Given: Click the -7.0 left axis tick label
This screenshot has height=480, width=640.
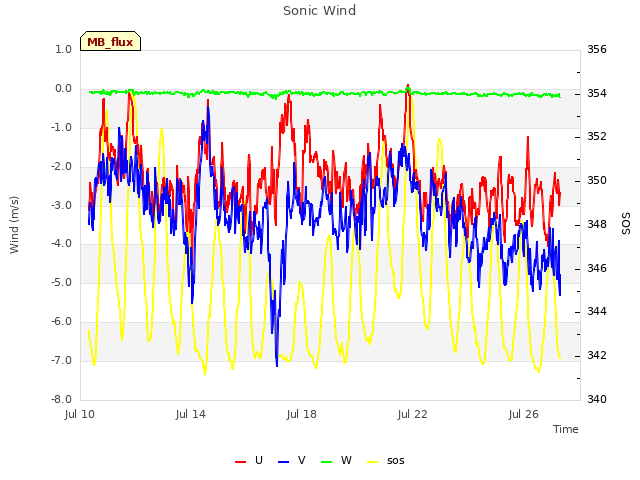Looking at the screenshot, I should click(x=61, y=360).
